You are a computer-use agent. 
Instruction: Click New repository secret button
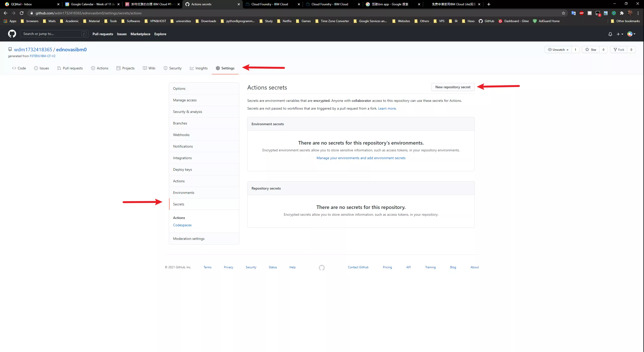pos(453,87)
